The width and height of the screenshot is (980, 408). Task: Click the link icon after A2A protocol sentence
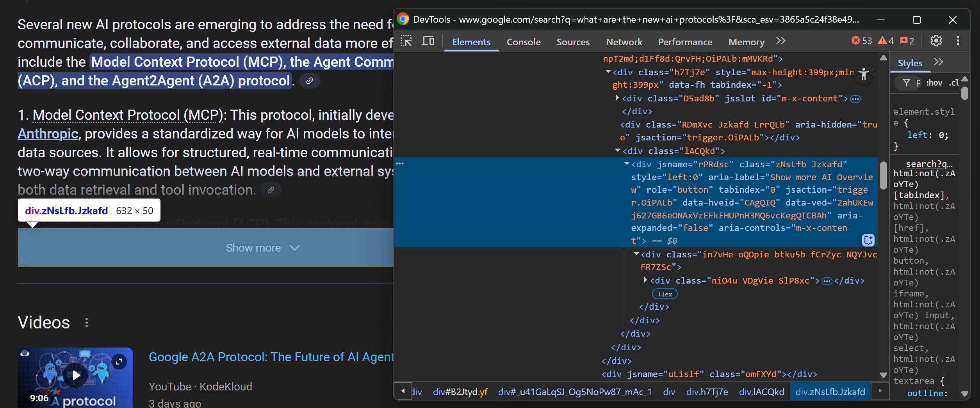pyautogui.click(x=309, y=81)
